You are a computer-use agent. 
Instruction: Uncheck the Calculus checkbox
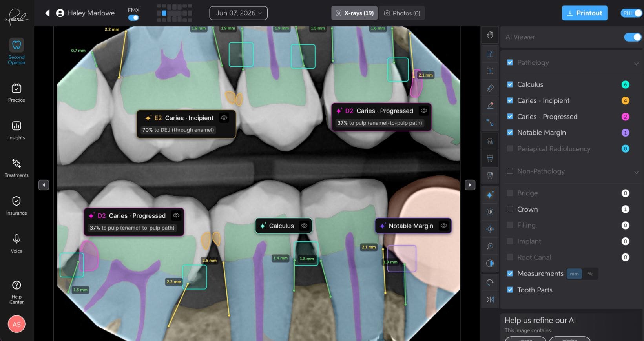[x=510, y=84]
